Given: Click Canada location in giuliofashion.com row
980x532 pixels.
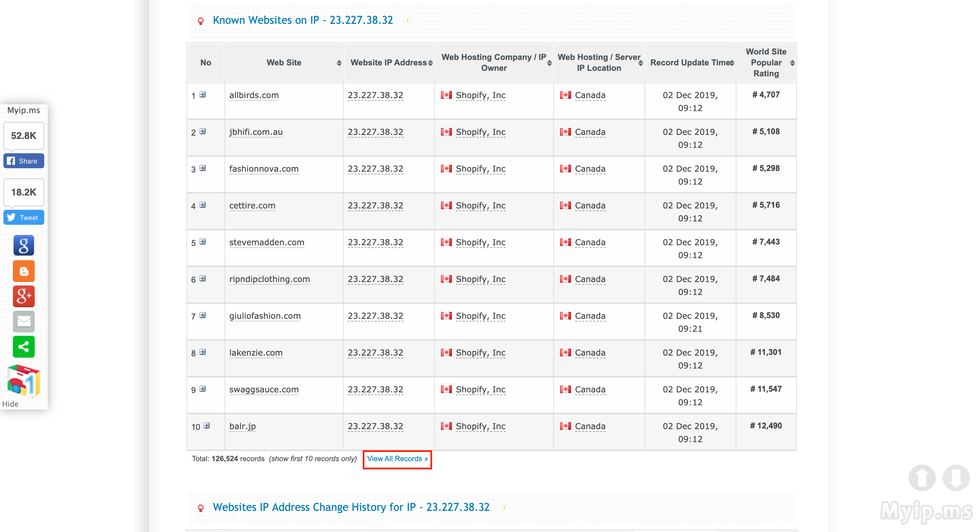Looking at the screenshot, I should click(590, 316).
